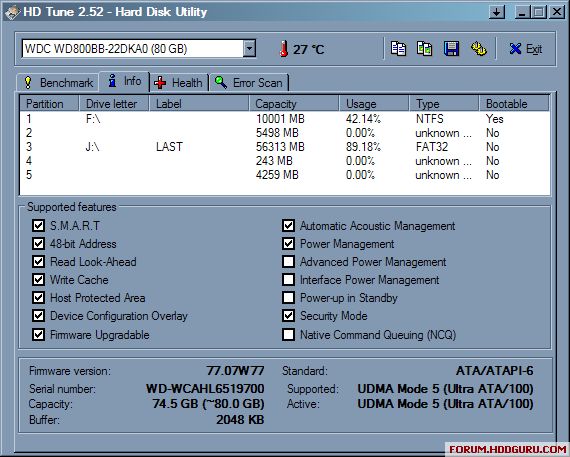
Task: Click the firmware version value 77.07W77
Action: [x=235, y=371]
